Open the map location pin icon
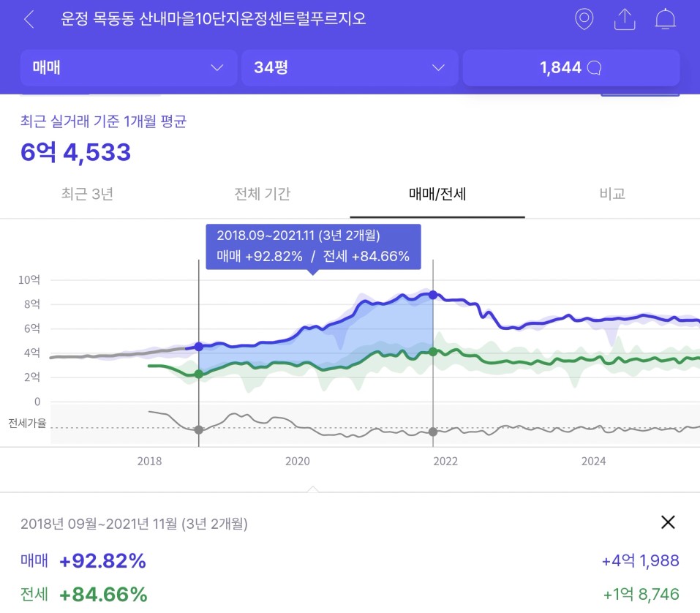Image resolution: width=700 pixels, height=613 pixels. tap(584, 19)
